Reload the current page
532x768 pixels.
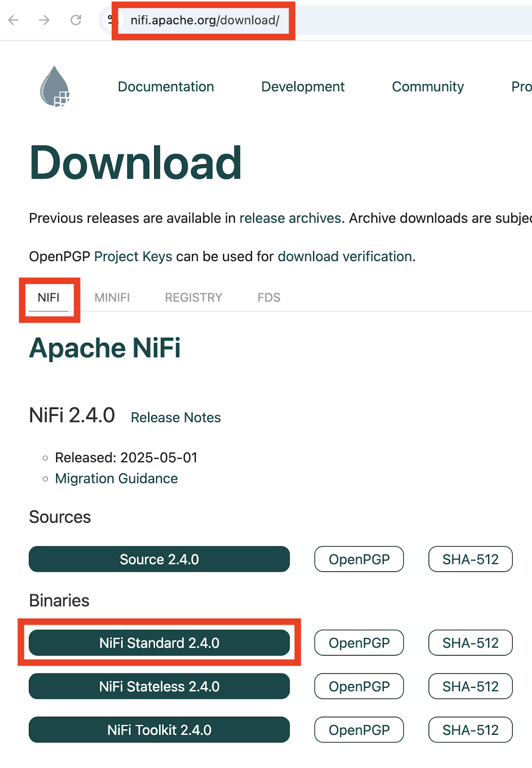[76, 20]
